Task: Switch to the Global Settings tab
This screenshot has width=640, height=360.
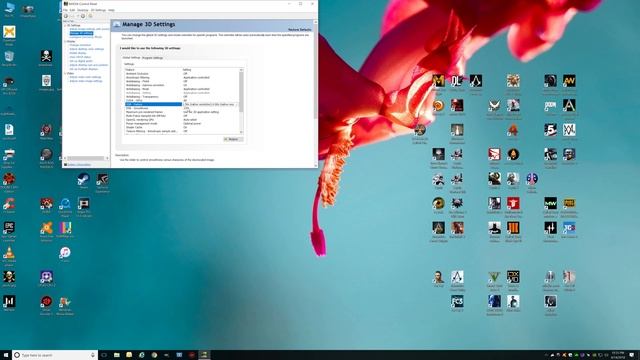Action: pyautogui.click(x=131, y=58)
